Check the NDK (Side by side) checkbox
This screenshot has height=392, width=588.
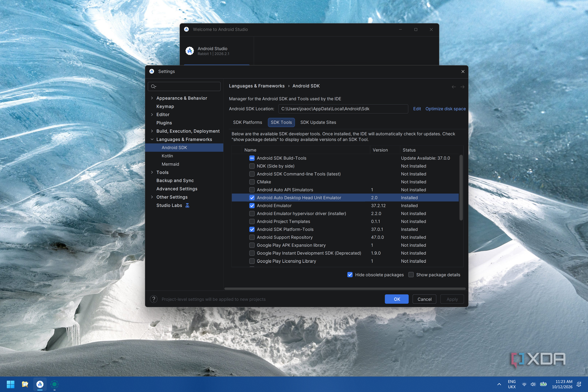click(x=252, y=166)
